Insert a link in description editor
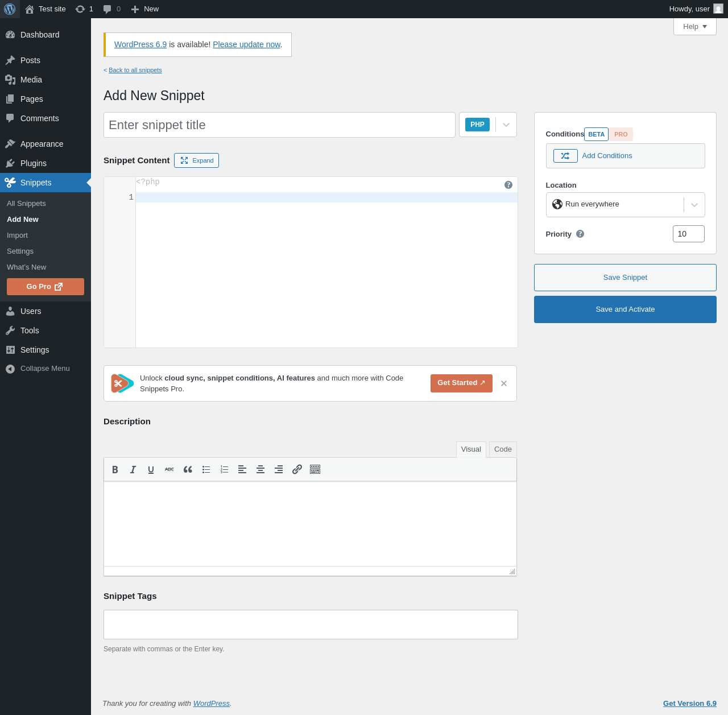Viewport: 728px width, 715px height. pos(297,469)
